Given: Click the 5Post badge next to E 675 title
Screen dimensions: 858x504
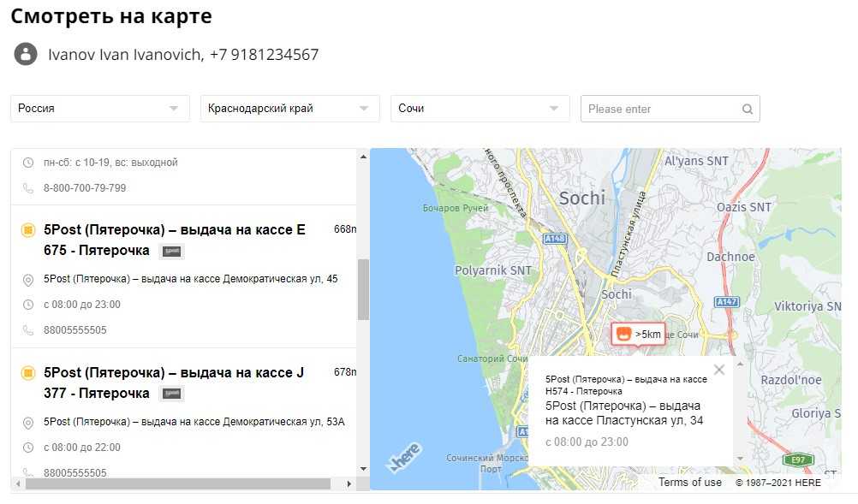Looking at the screenshot, I should coord(172,251).
